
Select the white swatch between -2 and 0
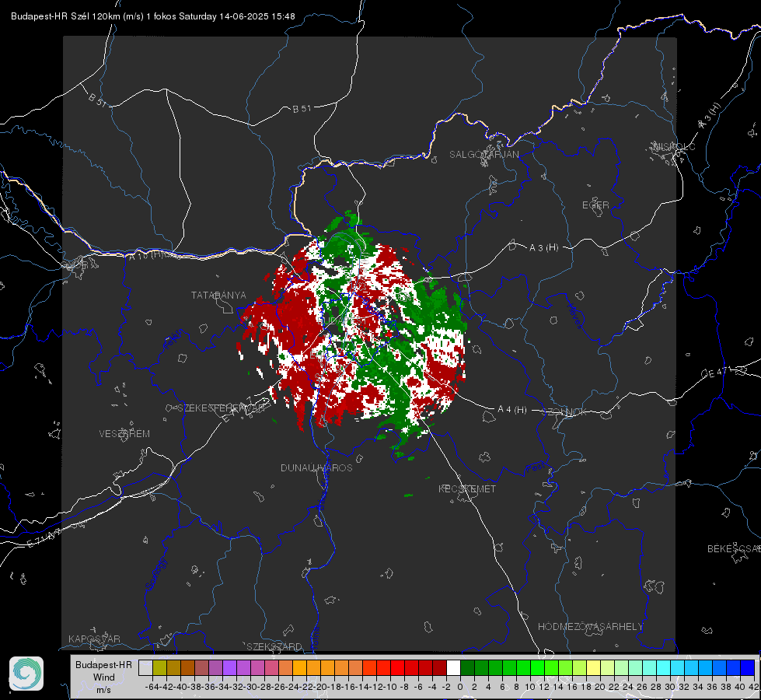pyautogui.click(x=453, y=667)
